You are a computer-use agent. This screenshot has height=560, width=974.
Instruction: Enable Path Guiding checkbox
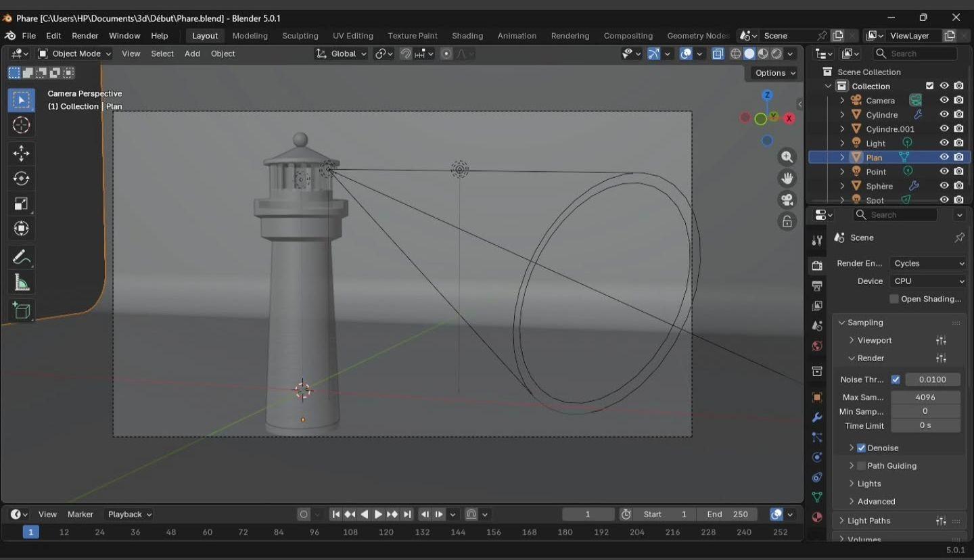pos(861,466)
